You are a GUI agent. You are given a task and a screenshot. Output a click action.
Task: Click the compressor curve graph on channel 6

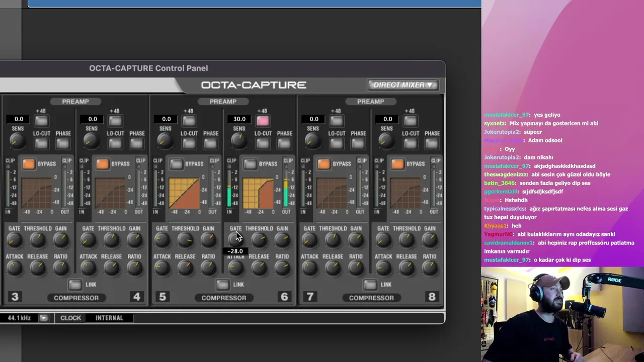(258, 193)
